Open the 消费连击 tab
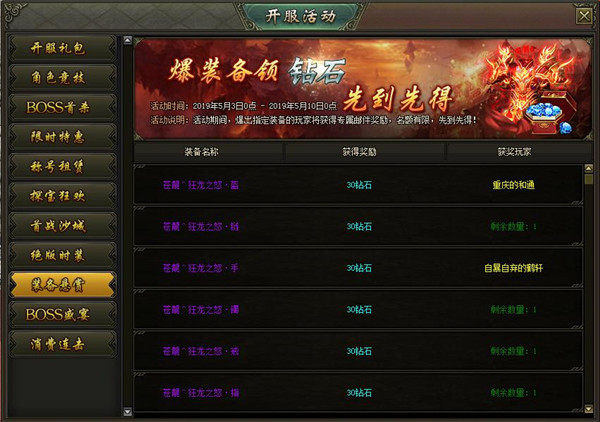This screenshot has width=600, height=422. (x=62, y=344)
